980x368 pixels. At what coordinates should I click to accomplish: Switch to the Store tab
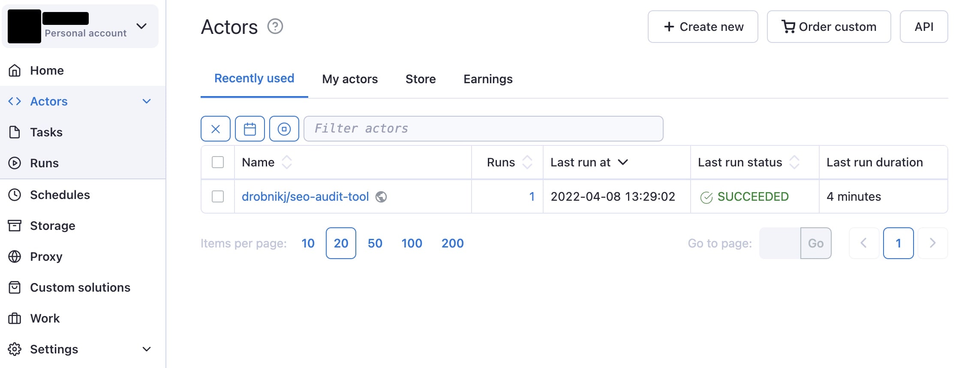[x=421, y=79]
